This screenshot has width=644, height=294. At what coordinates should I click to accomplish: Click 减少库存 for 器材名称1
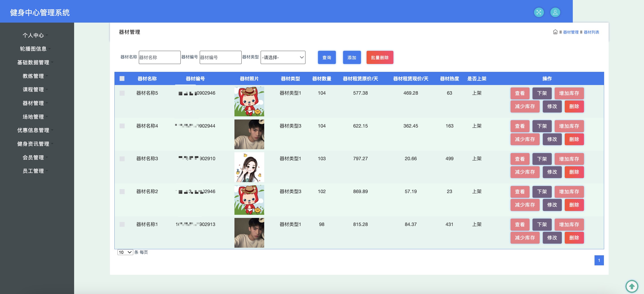[x=525, y=238]
